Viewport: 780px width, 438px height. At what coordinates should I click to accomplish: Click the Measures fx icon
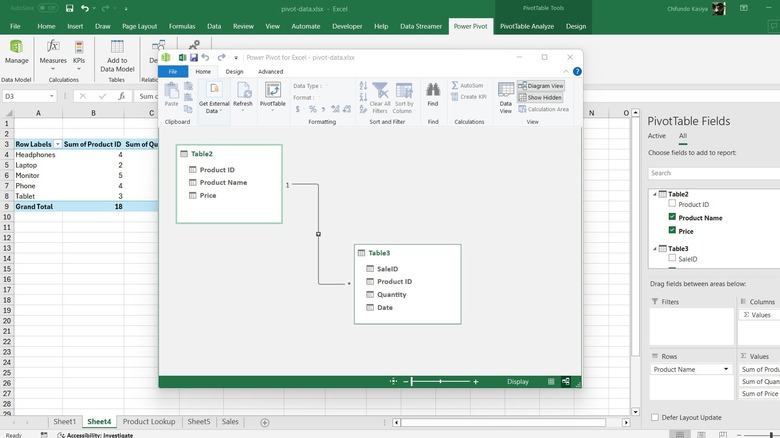pyautogui.click(x=53, y=46)
